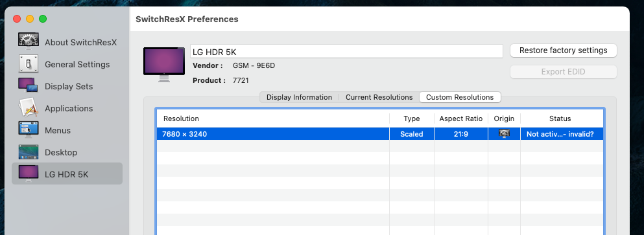Click the Desktop sidebar icon
Screen dimensions: 644x235
pos(29,151)
